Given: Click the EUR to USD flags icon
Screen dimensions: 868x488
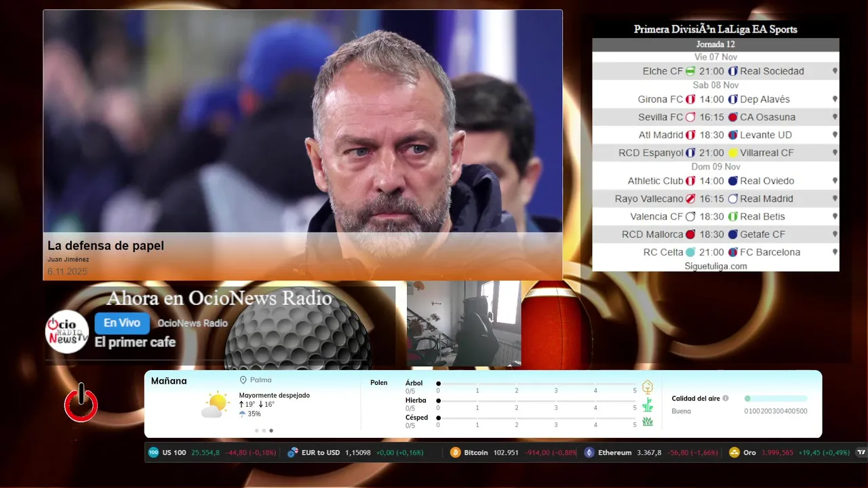Looking at the screenshot, I should [x=293, y=453].
